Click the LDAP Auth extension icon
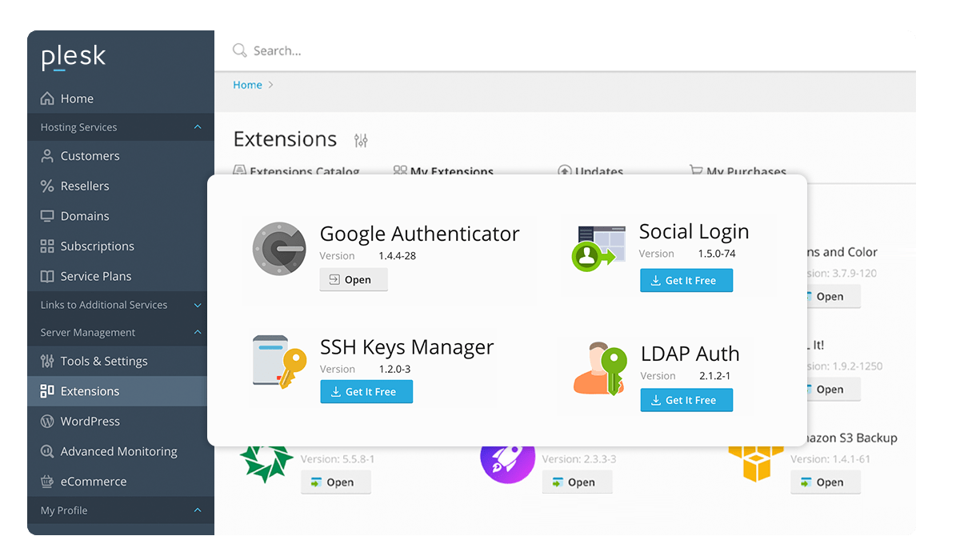 tap(599, 369)
